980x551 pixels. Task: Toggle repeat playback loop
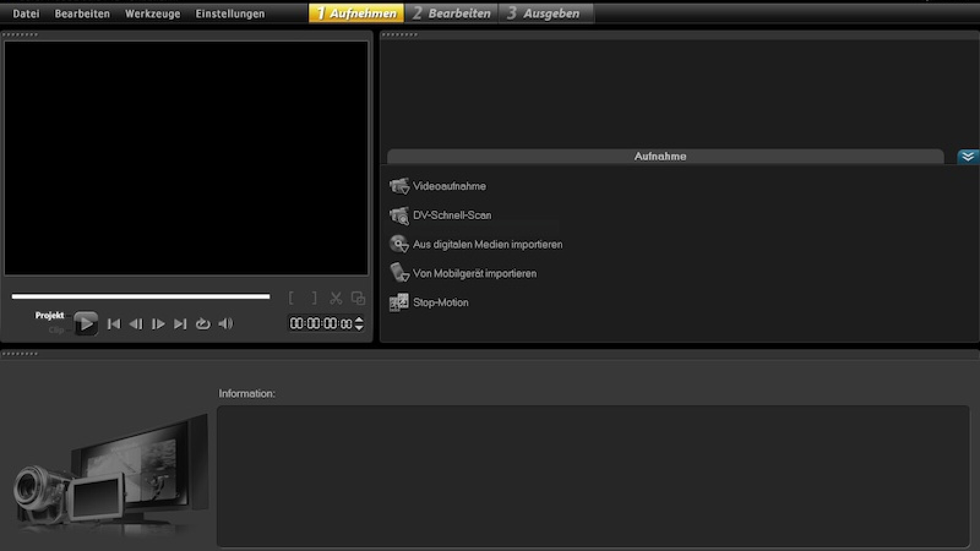point(203,324)
